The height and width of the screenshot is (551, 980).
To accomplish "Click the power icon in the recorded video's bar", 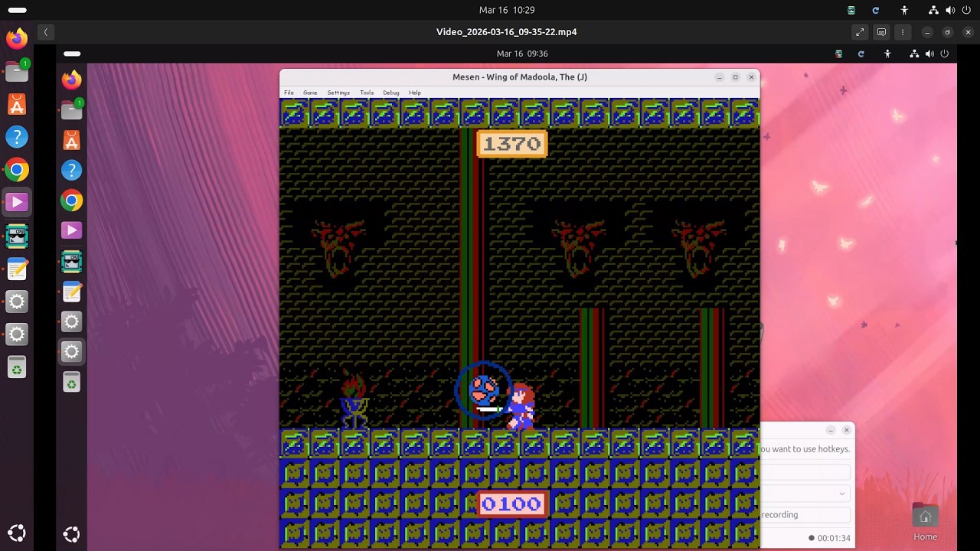I will point(944,54).
